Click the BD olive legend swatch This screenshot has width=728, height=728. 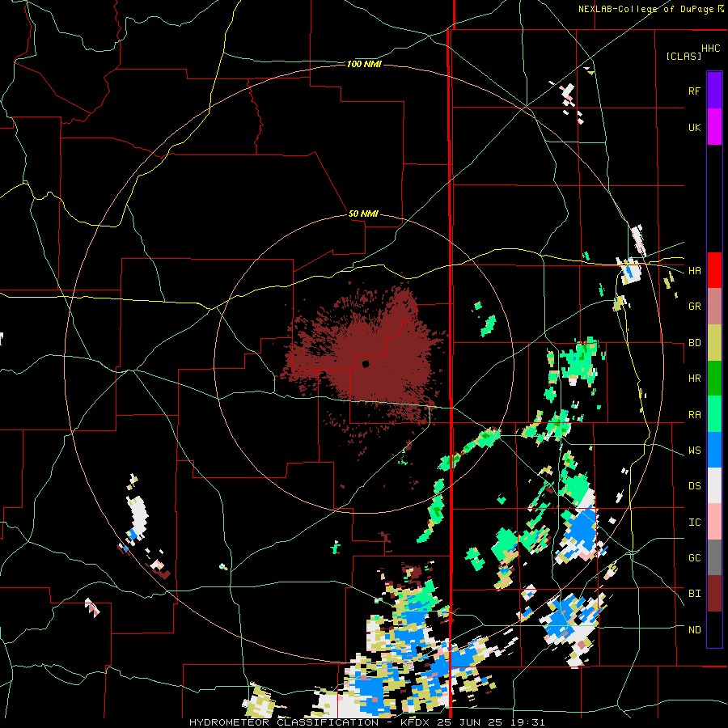point(714,343)
